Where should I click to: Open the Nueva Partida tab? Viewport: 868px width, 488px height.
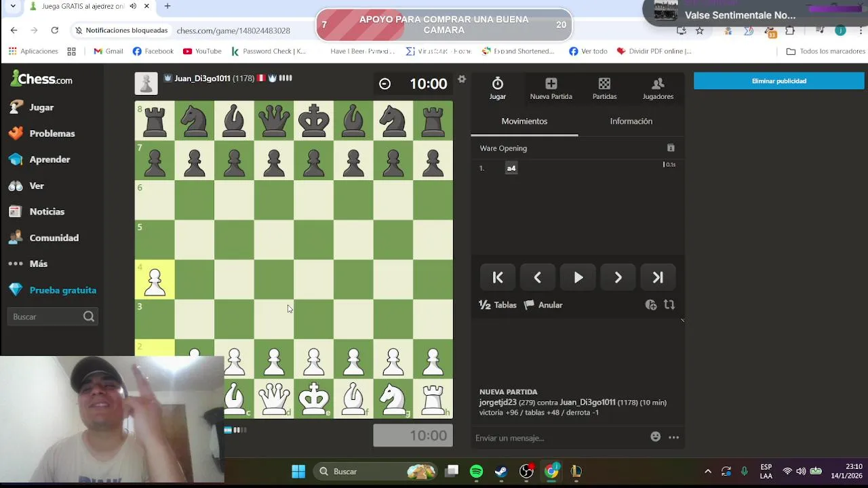click(x=551, y=88)
